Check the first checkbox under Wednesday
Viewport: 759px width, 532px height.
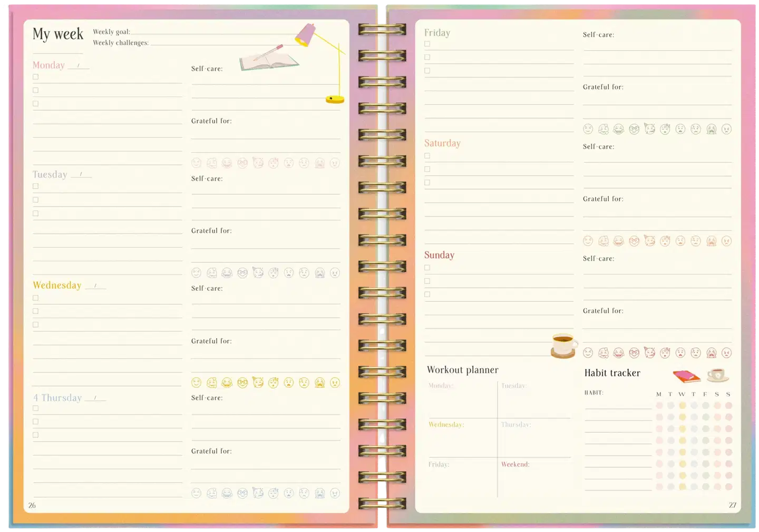click(x=36, y=298)
